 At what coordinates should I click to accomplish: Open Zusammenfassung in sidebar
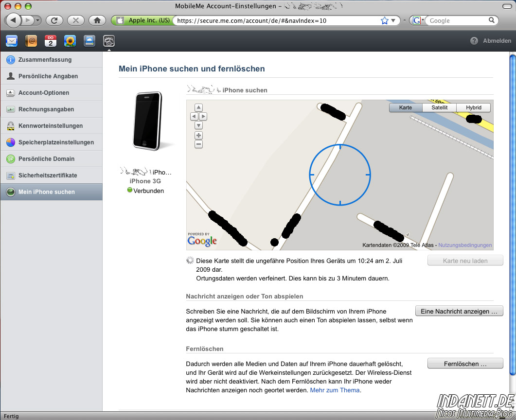[x=52, y=59]
